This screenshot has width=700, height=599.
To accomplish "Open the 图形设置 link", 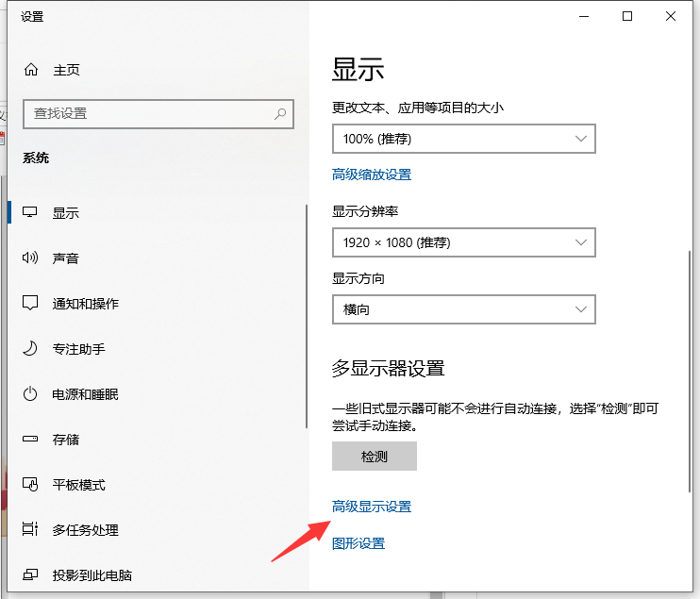I will point(358,543).
